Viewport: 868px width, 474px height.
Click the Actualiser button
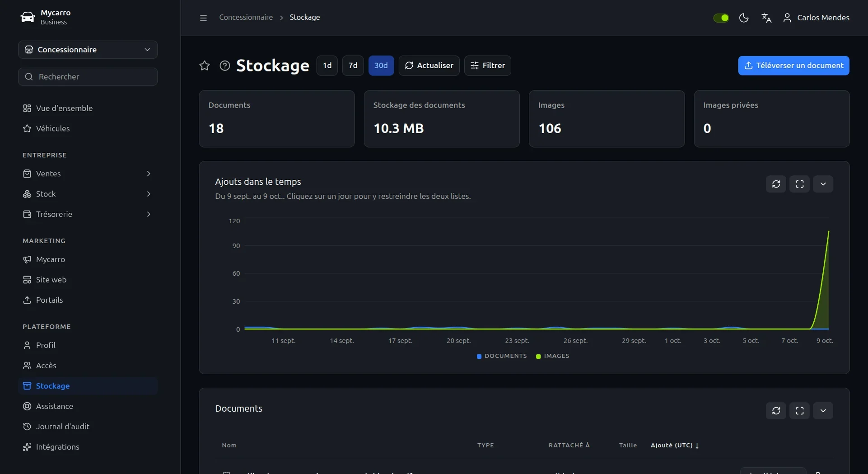pyautogui.click(x=429, y=66)
